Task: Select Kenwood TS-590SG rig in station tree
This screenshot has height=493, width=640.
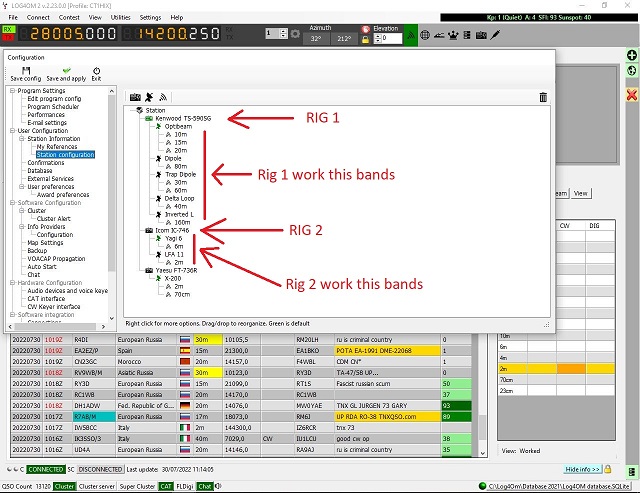Action: [x=183, y=118]
